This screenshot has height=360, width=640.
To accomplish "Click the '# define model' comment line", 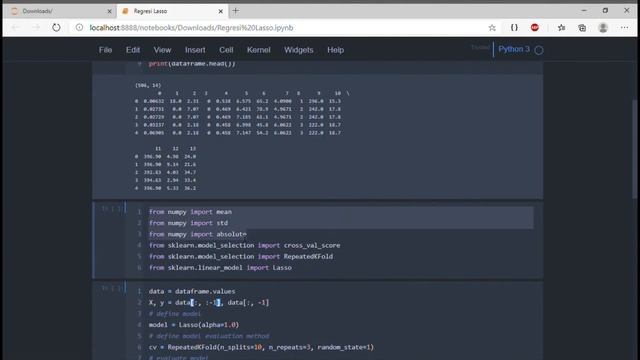I will pyautogui.click(x=175, y=314).
